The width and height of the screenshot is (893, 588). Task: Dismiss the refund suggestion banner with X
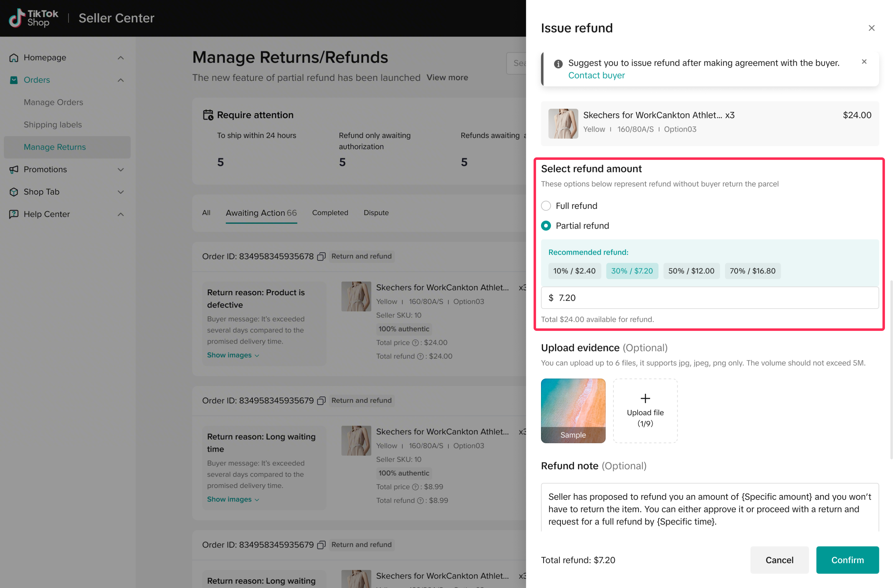click(x=864, y=62)
